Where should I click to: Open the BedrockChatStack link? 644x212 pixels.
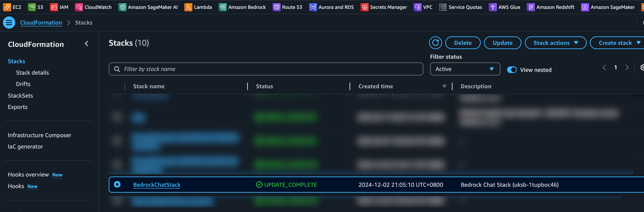click(x=157, y=185)
